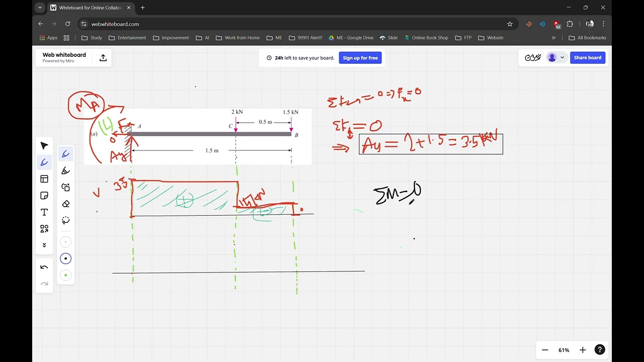Viewport: 644px width, 362px height.
Task: Click the red extension icon with 52 badge
Action: [556, 24]
